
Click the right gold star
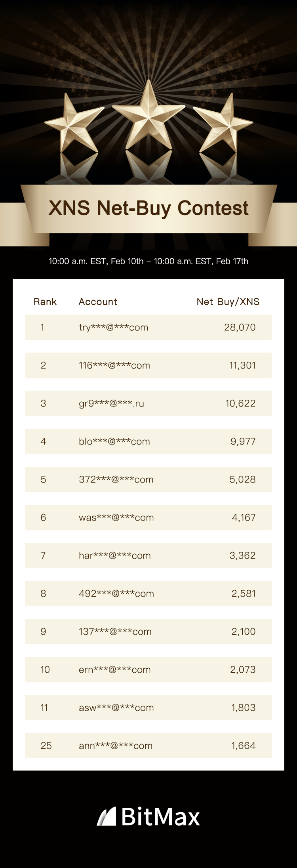(x=223, y=125)
